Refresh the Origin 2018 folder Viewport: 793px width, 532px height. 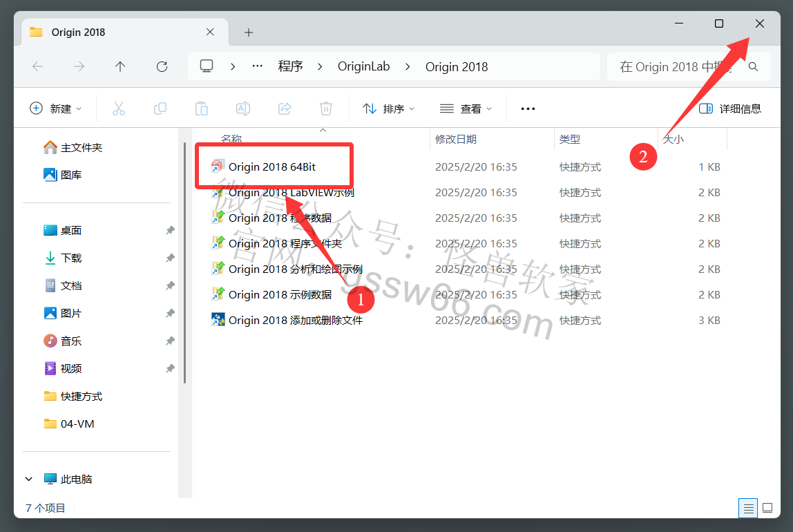click(162, 66)
